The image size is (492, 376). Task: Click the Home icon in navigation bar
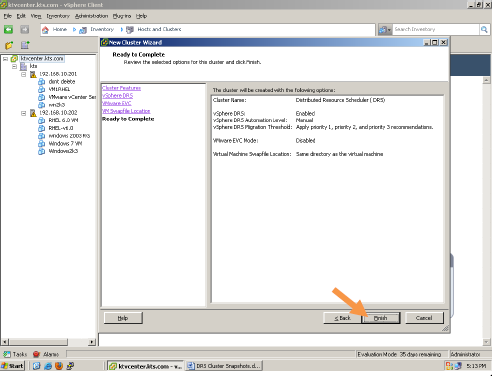[x=45, y=30]
